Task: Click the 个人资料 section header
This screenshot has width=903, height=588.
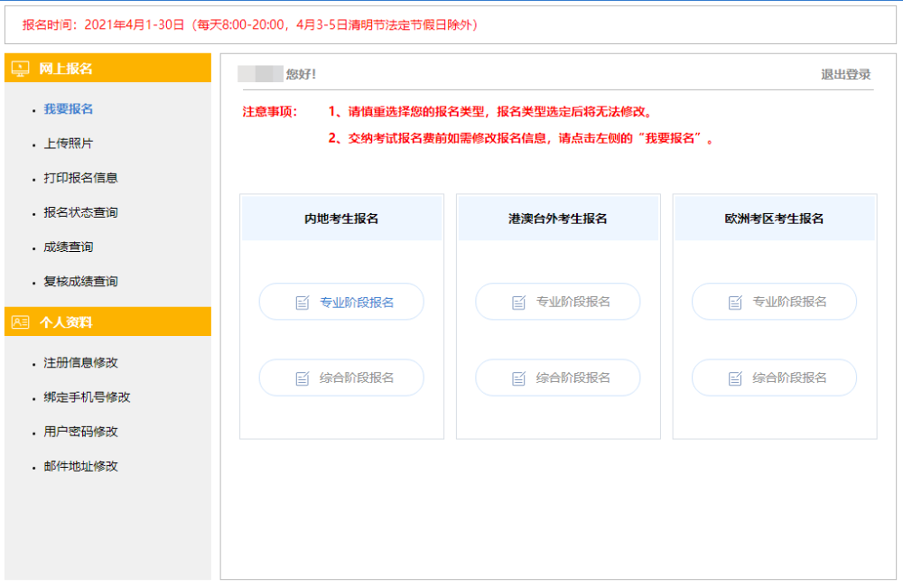Action: pos(107,322)
